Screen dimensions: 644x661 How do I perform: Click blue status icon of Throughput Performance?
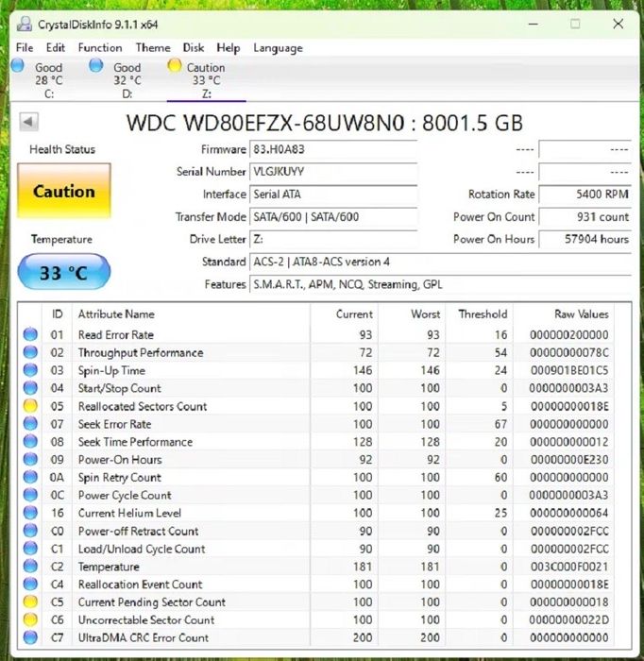tap(30, 352)
